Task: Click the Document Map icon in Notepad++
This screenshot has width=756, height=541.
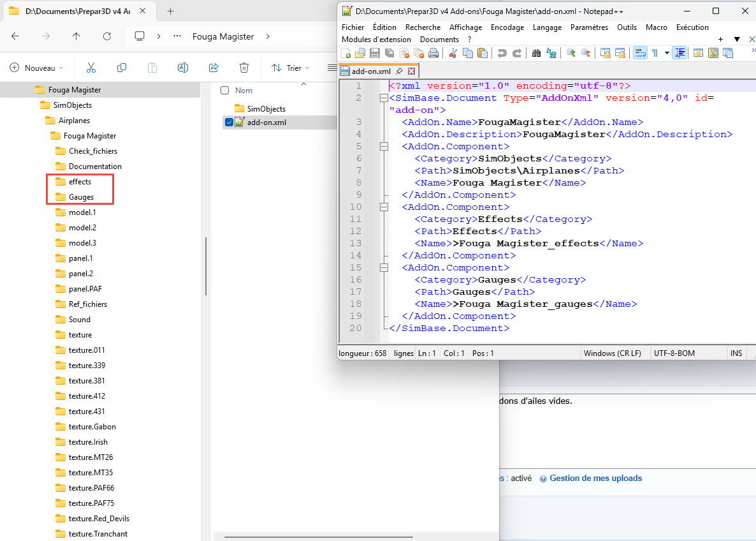Action: pyautogui.click(x=713, y=53)
